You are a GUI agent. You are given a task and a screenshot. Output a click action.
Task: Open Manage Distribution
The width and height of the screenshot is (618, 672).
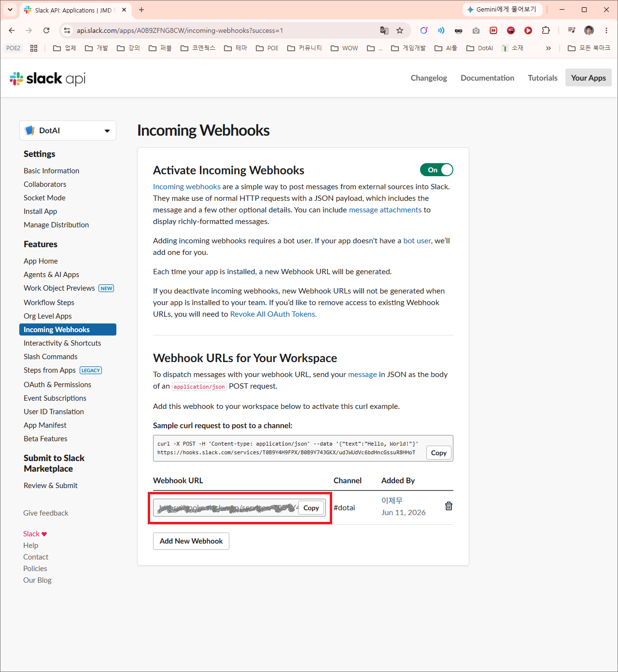pos(56,225)
